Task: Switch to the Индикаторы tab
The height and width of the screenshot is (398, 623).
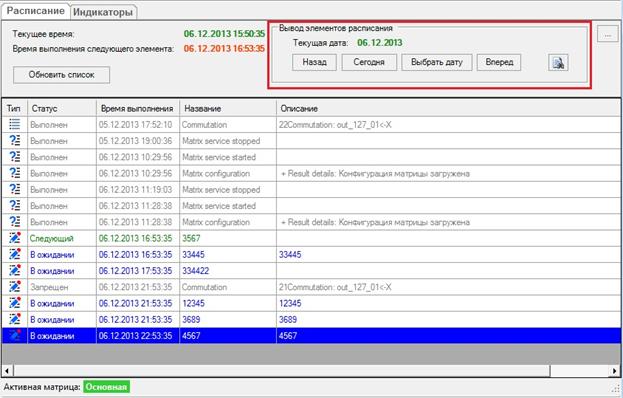Action: point(103,12)
